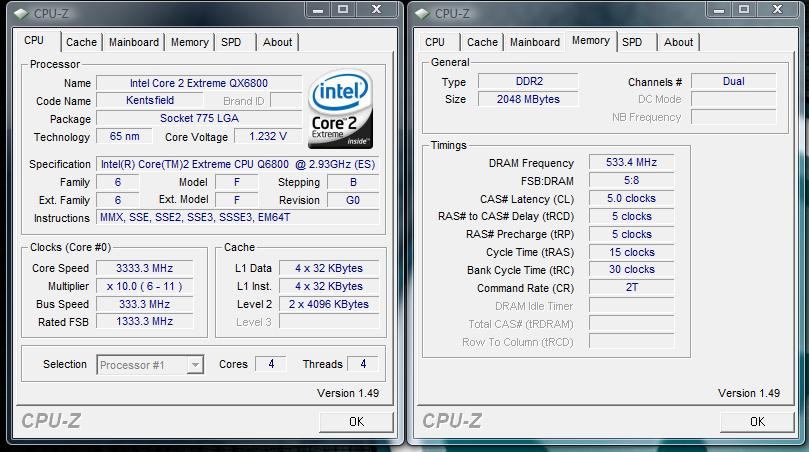The image size is (809, 452).
Task: Select the Memory tab in right window
Action: (x=591, y=41)
